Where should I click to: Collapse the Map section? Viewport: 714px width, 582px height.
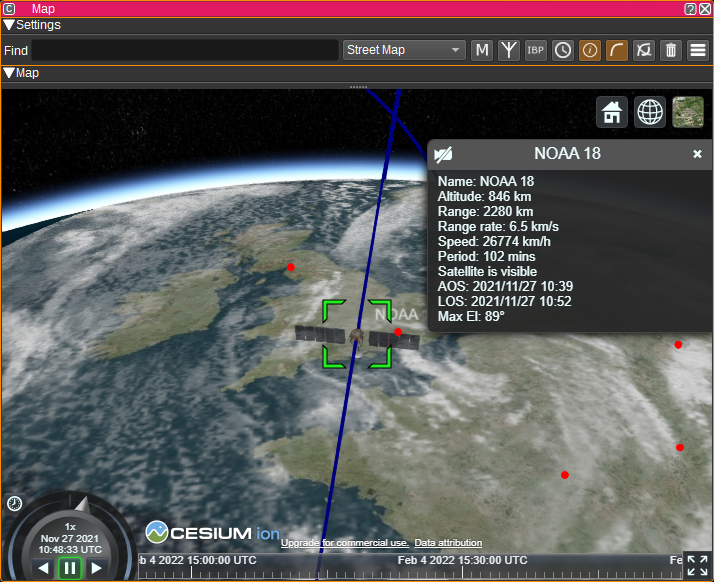tap(9, 73)
